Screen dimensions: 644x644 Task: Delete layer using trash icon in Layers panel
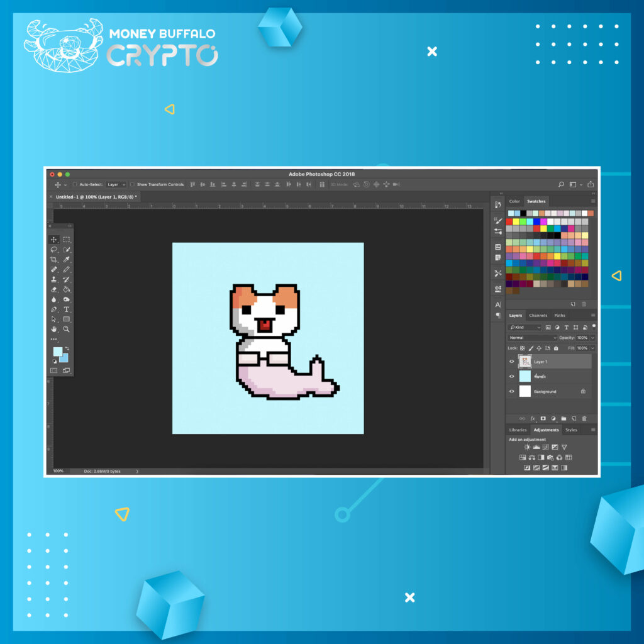[584, 418]
